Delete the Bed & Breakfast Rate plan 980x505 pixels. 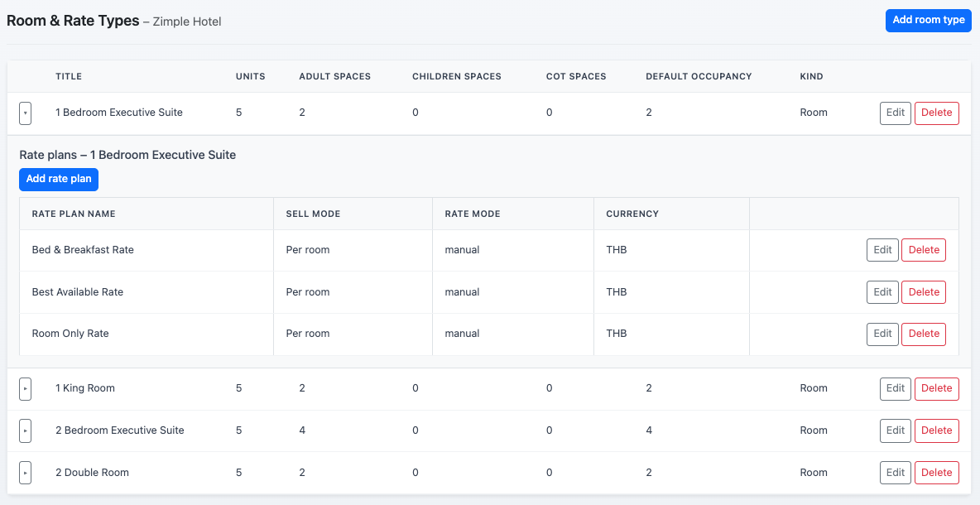pyautogui.click(x=924, y=250)
